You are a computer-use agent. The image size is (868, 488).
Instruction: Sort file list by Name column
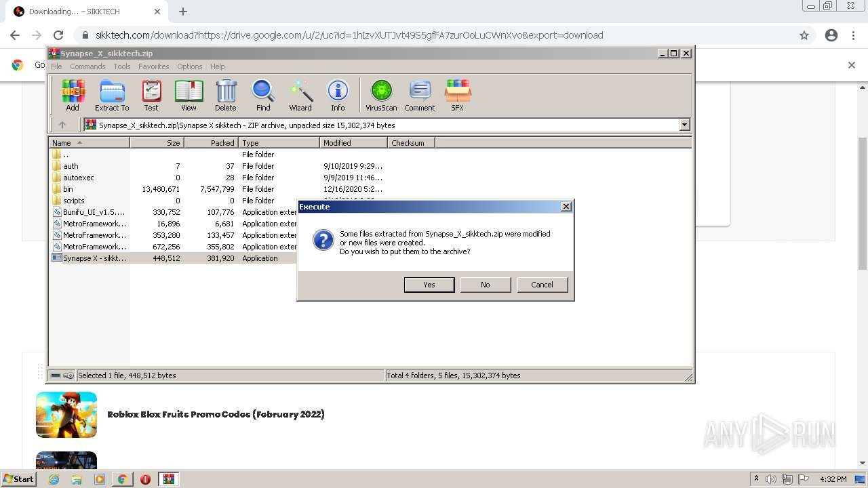[x=89, y=143]
